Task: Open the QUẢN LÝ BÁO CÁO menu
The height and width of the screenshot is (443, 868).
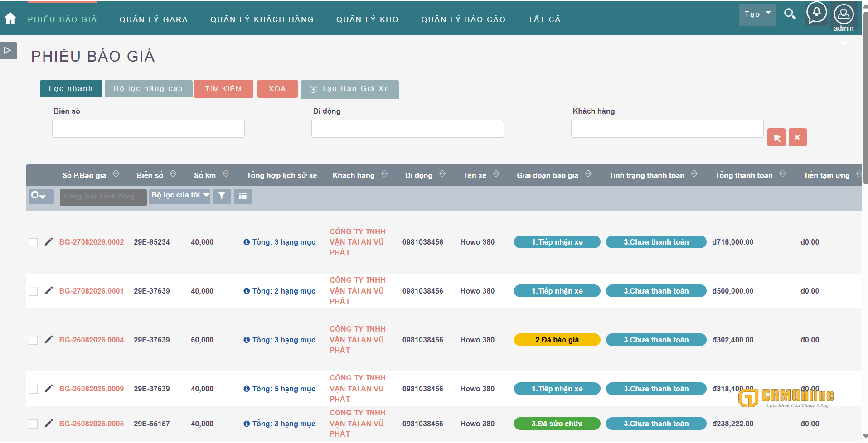Action: point(463,19)
